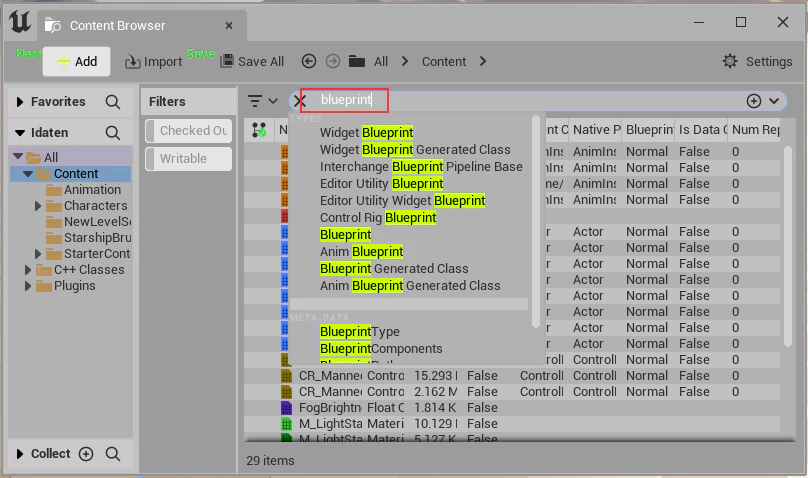Clear the search text
808x478 pixels.
coord(299,101)
